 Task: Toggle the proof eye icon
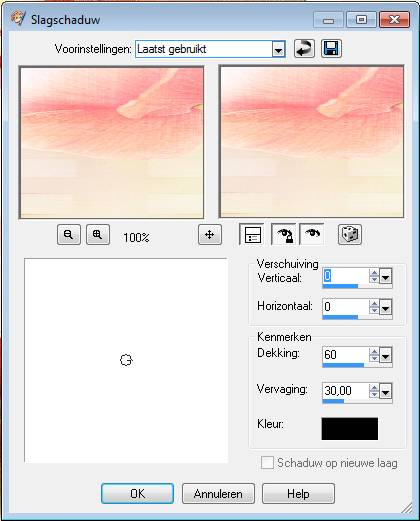[x=312, y=234]
